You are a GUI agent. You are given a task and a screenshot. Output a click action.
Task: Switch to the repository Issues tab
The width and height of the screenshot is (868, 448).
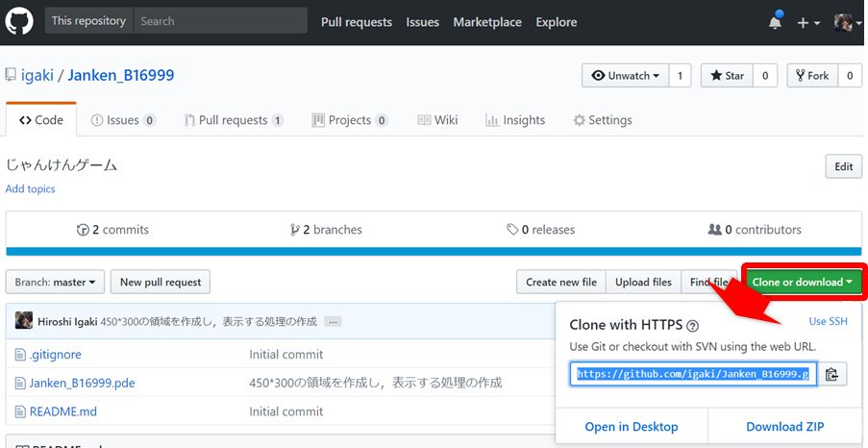pos(123,120)
